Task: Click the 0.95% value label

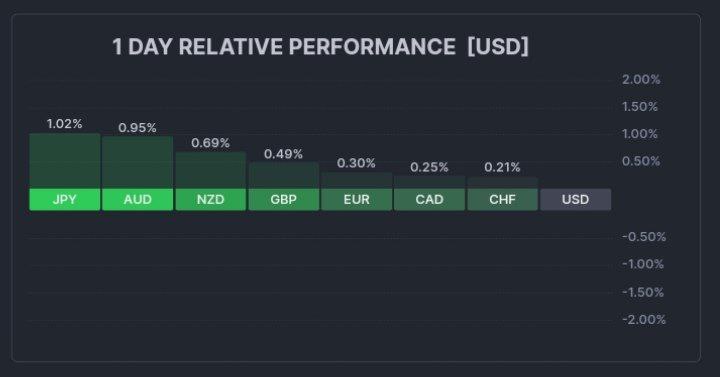Action: [137, 128]
